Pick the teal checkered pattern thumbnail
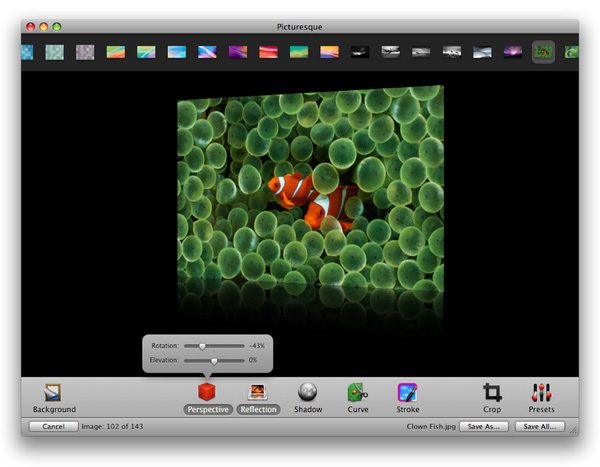Screen dimensions: 600x467 pos(54,52)
